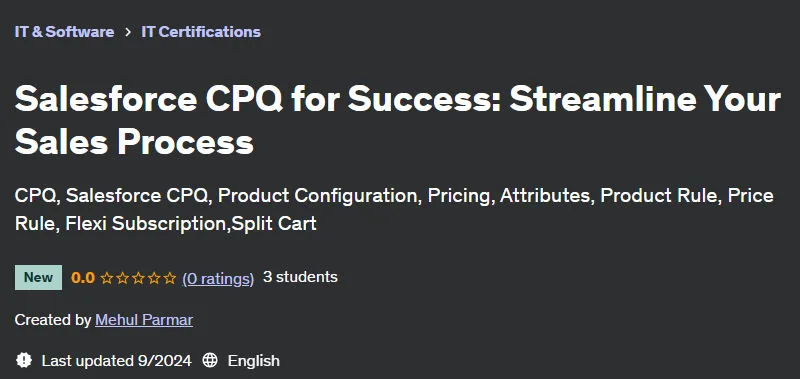Open instructor Mehul Parmar's profile link
The image size is (800, 379).
pos(144,320)
